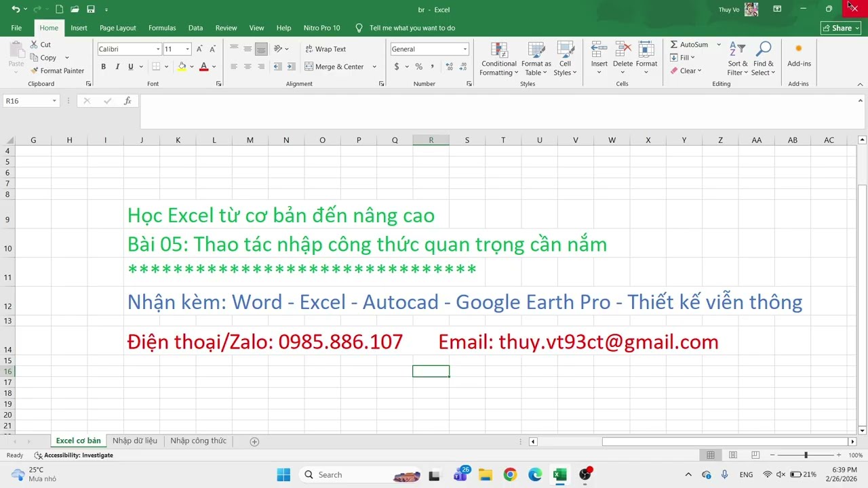Enable center horizontal alignment
Image resolution: width=868 pixels, height=488 pixels.
(x=248, y=66)
